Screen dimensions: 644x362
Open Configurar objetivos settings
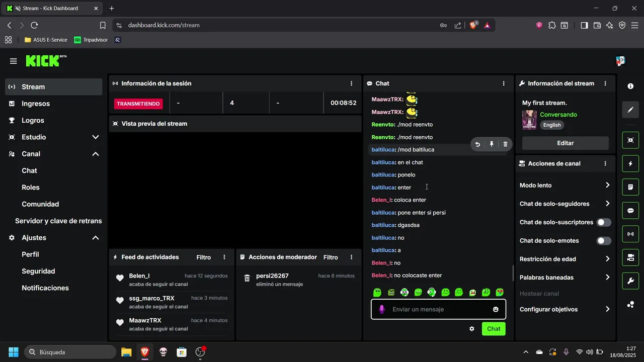(565, 309)
